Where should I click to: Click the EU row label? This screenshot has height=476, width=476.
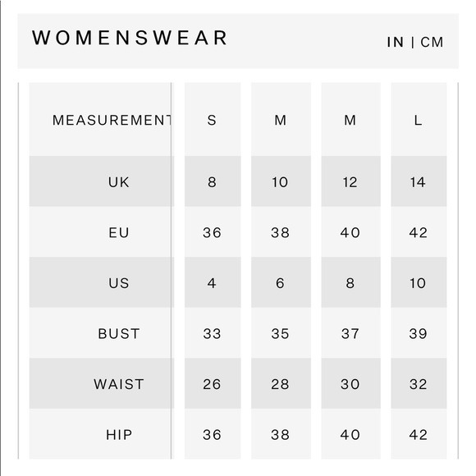click(119, 233)
